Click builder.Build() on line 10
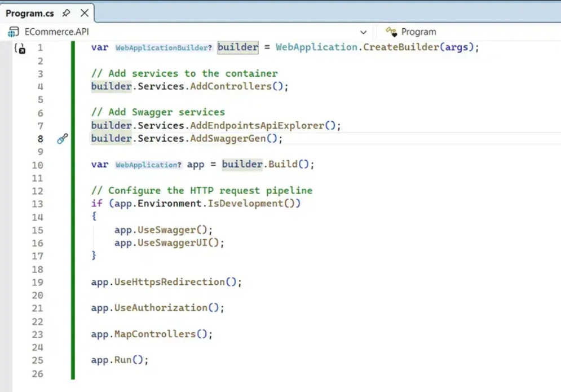This screenshot has width=561, height=392. pos(265,164)
